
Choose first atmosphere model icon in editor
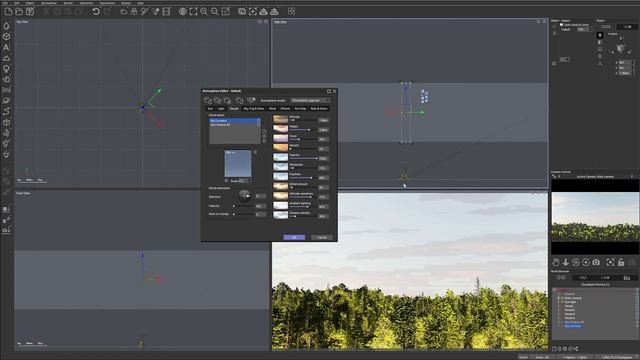pyautogui.click(x=208, y=100)
